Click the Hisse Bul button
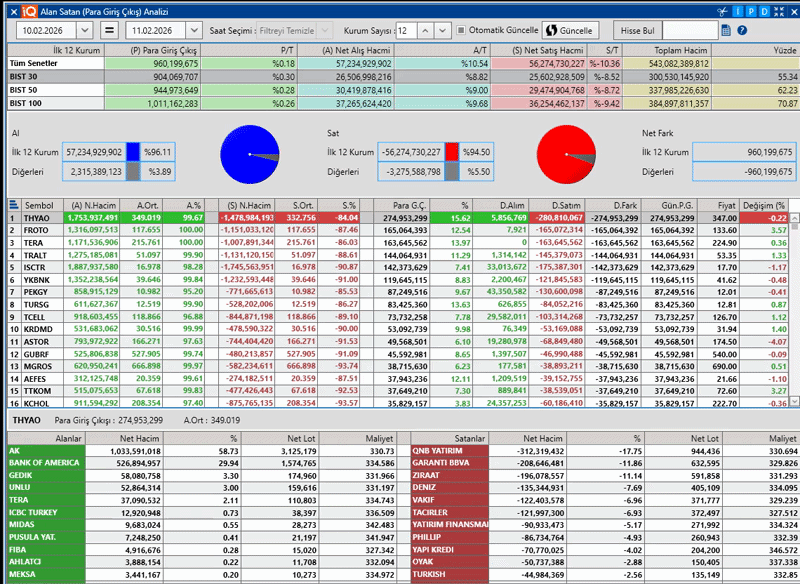800x584 pixels. 636,31
